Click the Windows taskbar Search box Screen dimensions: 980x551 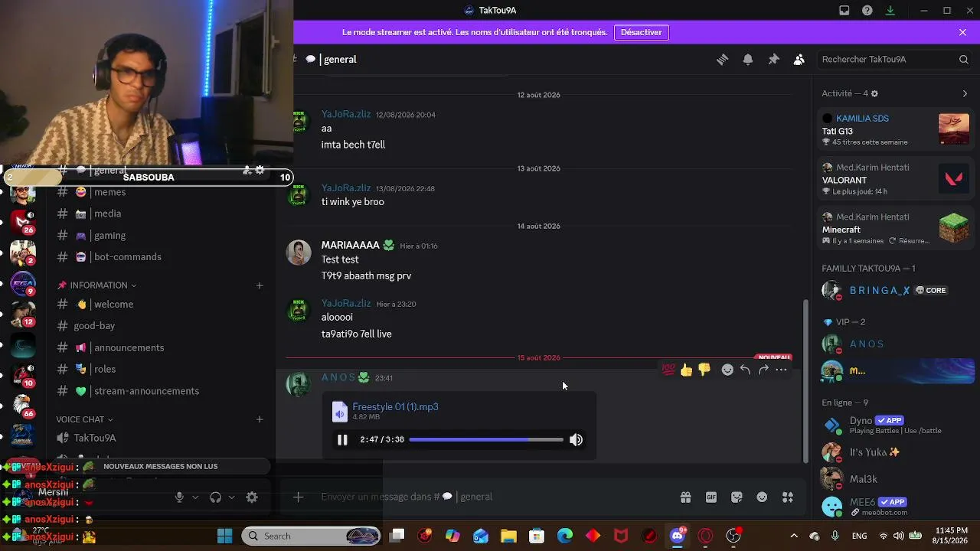pos(312,536)
